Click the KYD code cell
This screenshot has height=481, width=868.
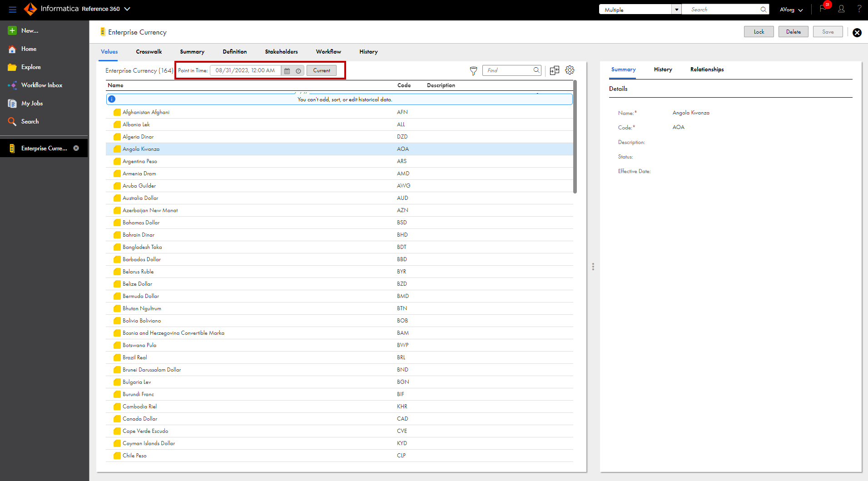pyautogui.click(x=402, y=443)
